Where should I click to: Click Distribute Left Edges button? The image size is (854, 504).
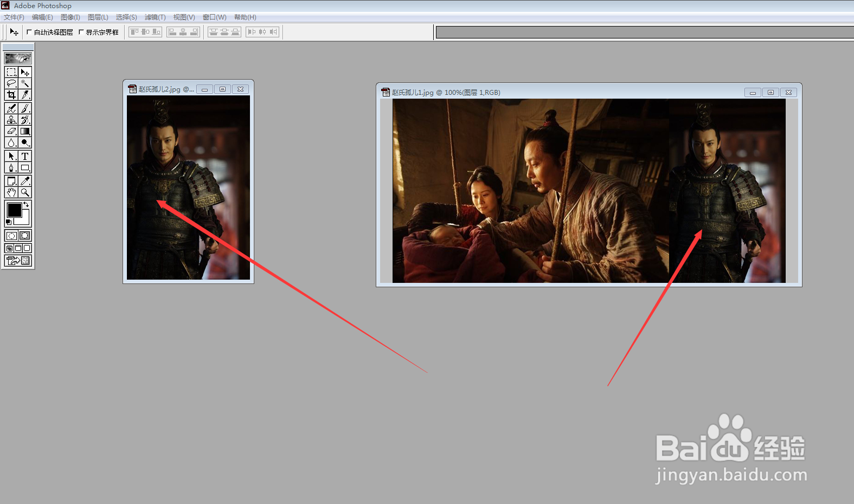252,32
